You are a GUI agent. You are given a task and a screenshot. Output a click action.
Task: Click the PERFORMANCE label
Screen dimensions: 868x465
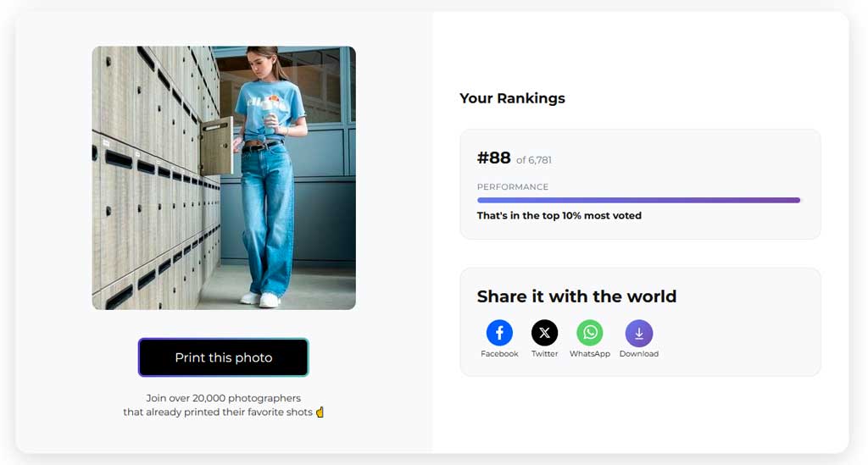pyautogui.click(x=513, y=187)
